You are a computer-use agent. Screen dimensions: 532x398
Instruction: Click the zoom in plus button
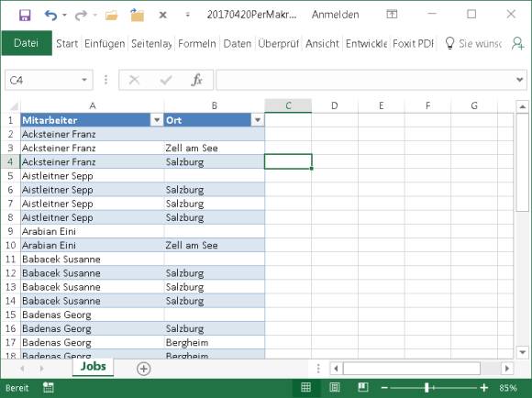484,388
